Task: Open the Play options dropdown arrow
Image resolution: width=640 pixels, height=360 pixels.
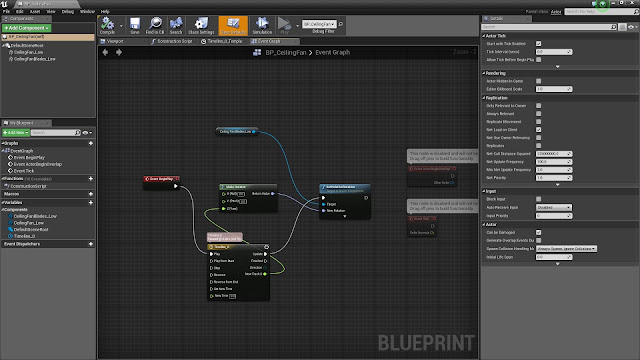Action: [297, 26]
